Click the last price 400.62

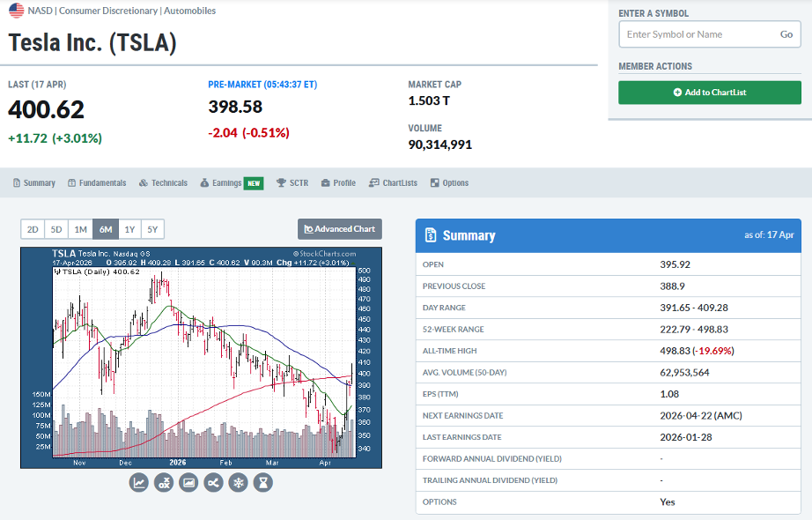[46, 109]
